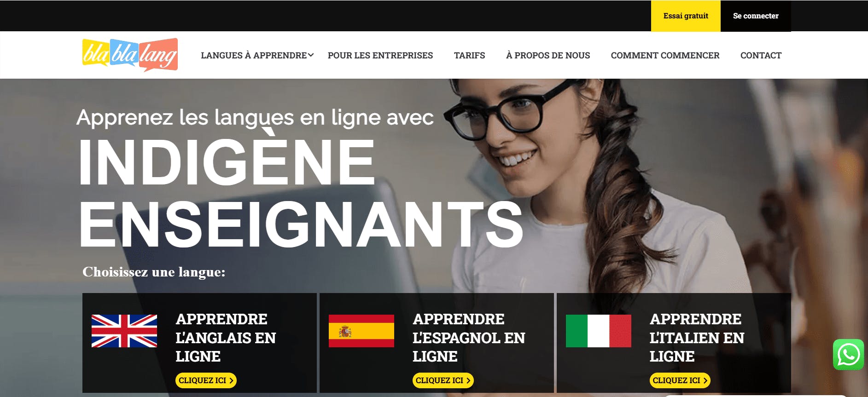Viewport: 868px width, 397px height.
Task: Expand the Langues à apprendre chevron
Action: pyautogui.click(x=311, y=55)
